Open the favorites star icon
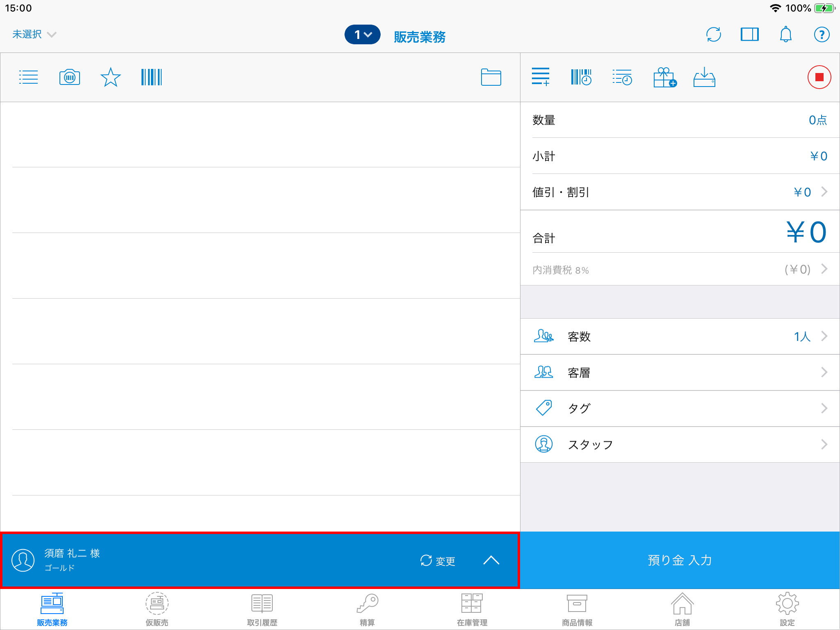This screenshot has height=630, width=840. point(110,77)
